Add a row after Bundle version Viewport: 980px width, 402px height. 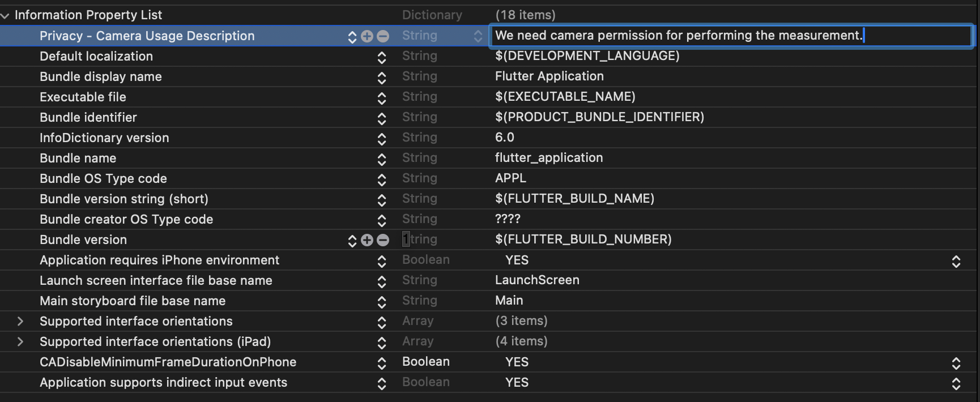pos(367,240)
